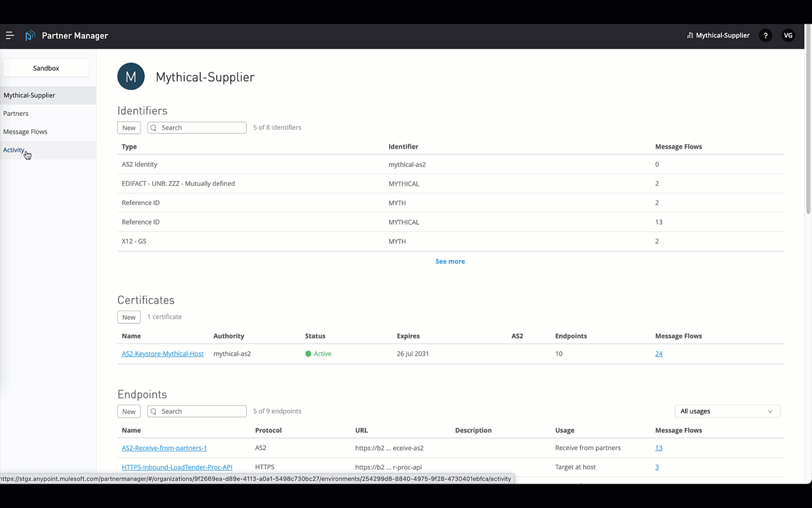Focus the Identifiers search field
The image size is (812, 508).
pyautogui.click(x=197, y=128)
